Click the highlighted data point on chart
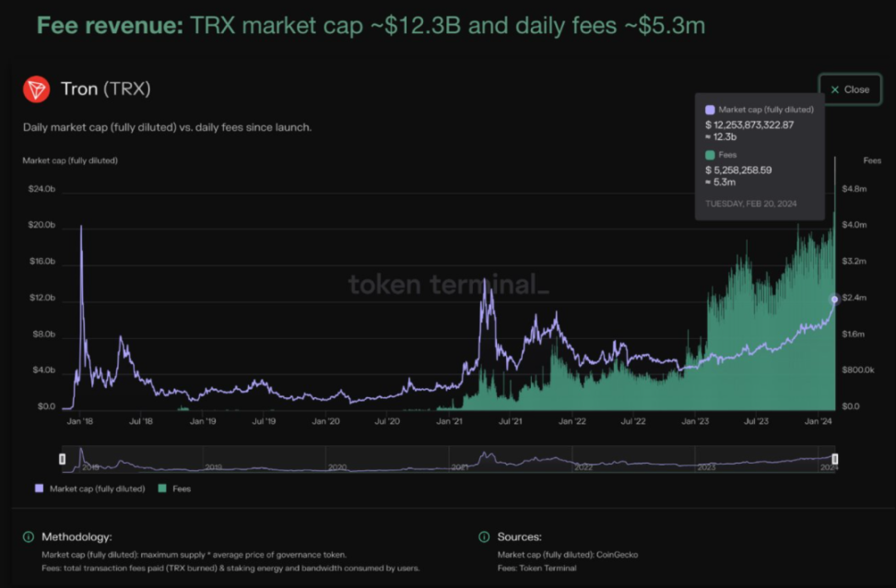Screen dimensions: 896x588 834,300
